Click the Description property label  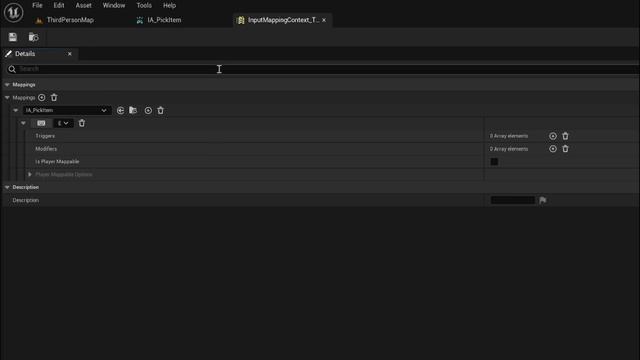coord(26,200)
